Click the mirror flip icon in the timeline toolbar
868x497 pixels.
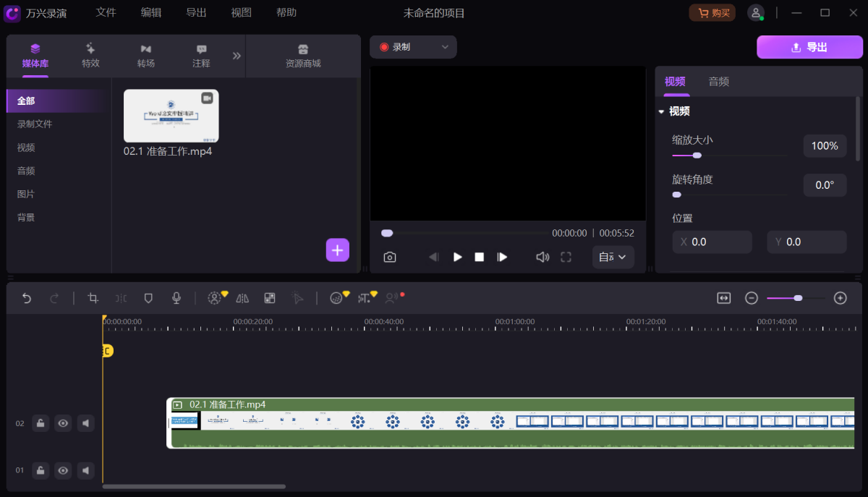[242, 298]
